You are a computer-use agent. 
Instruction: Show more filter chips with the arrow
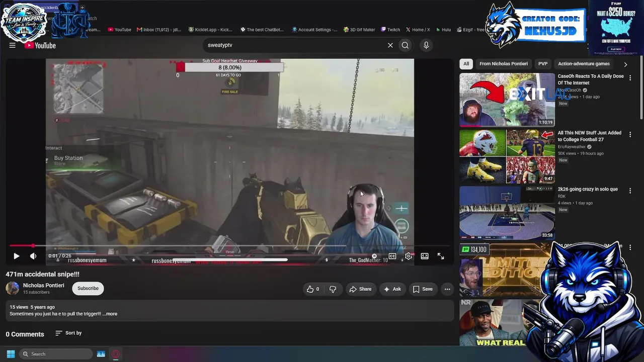(625, 64)
